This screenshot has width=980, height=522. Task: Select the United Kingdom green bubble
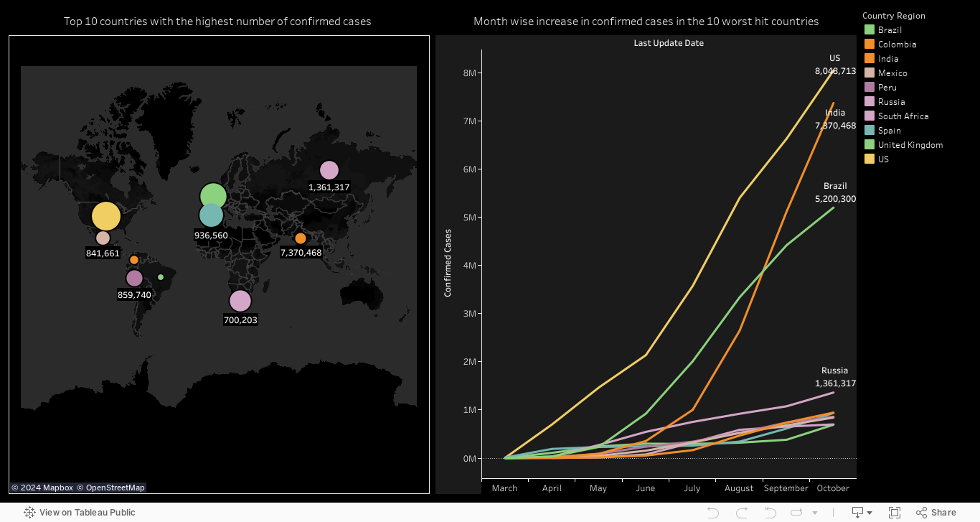(213, 196)
